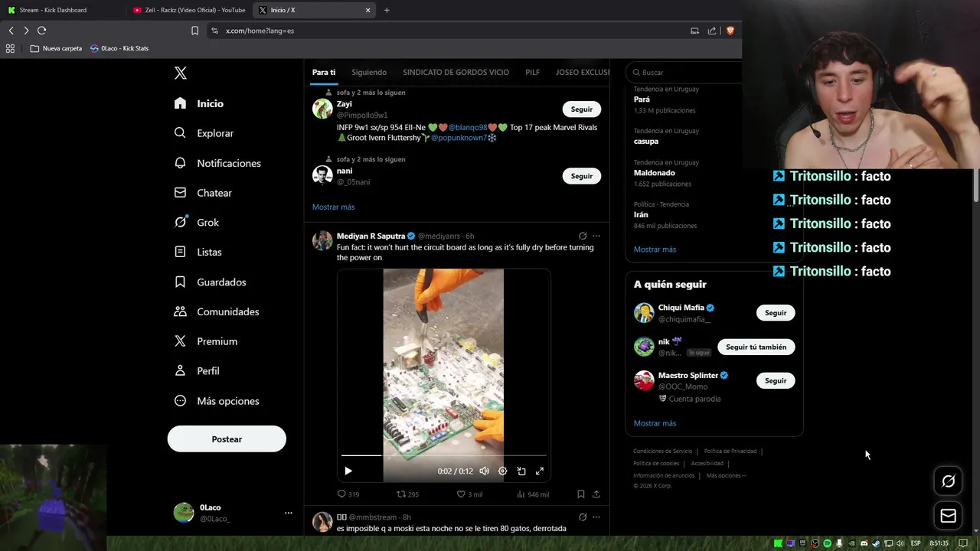Click Mostrar más under suggested accounts
The height and width of the screenshot is (551, 980).
coord(333,207)
